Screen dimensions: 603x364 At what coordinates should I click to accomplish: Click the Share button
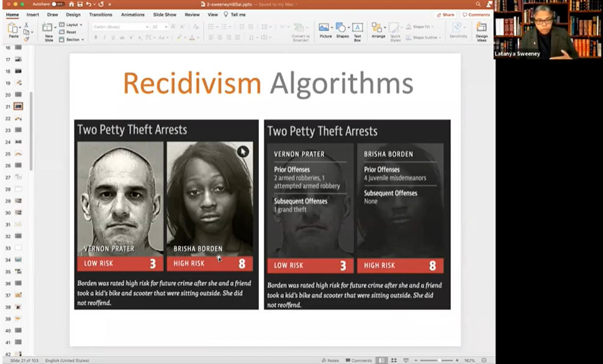click(445, 14)
